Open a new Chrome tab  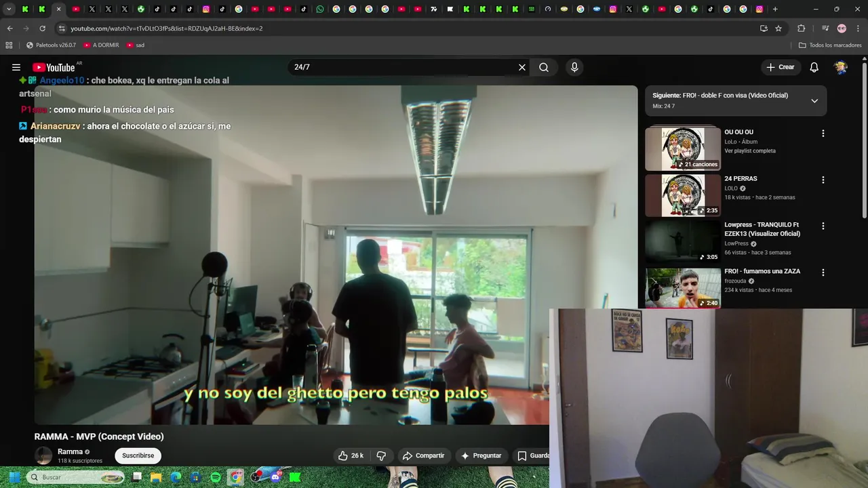[775, 9]
